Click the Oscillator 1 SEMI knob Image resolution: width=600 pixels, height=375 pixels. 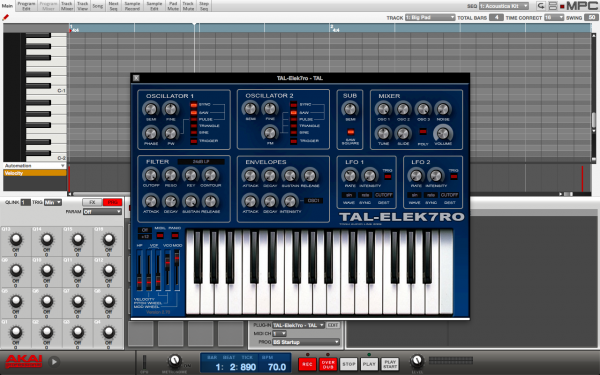point(151,109)
